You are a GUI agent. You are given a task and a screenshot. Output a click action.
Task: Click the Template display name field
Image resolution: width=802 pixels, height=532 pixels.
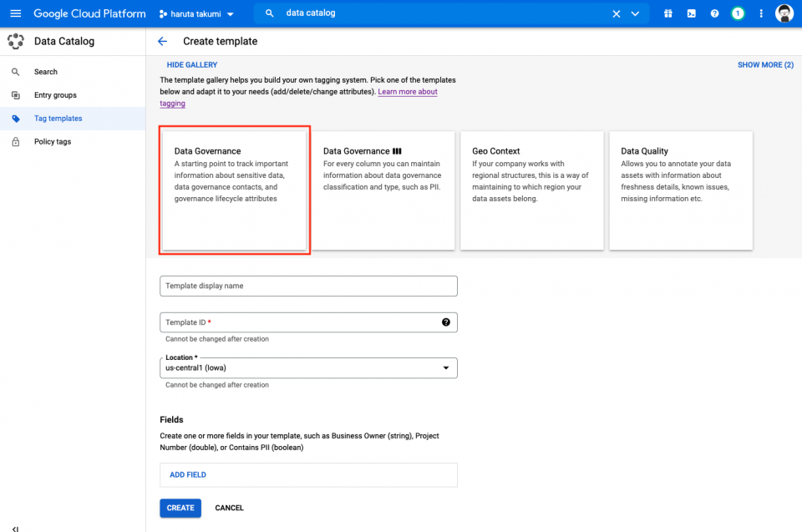308,286
